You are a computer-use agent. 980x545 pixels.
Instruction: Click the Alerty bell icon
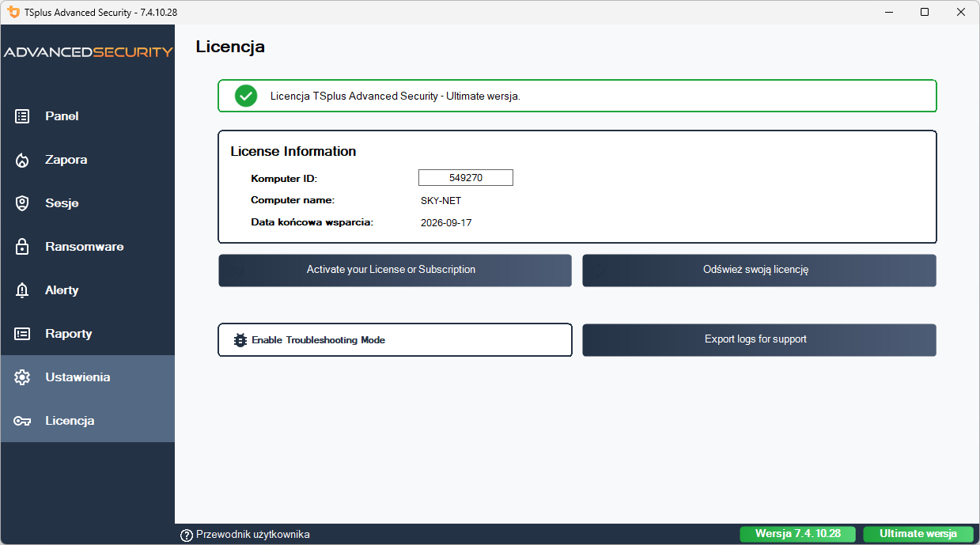click(x=22, y=290)
